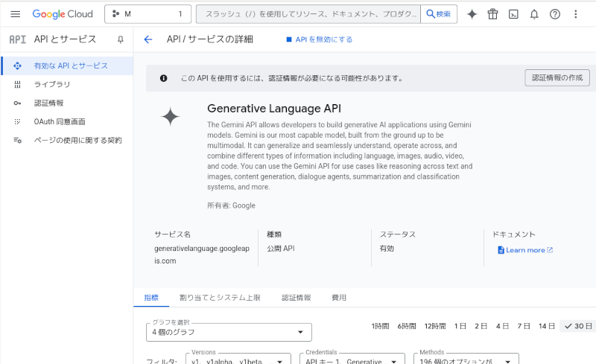Open the Learn more documentation link
This screenshot has height=364, width=596.
(x=525, y=250)
